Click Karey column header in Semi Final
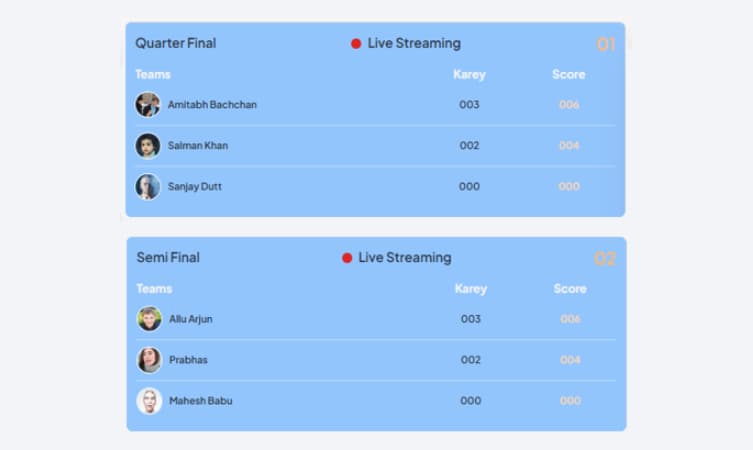 471,289
